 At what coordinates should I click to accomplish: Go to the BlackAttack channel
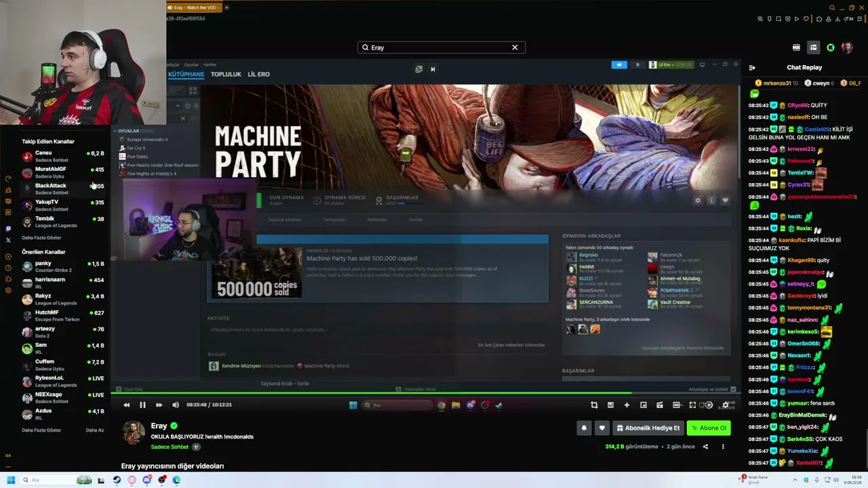(x=63, y=188)
